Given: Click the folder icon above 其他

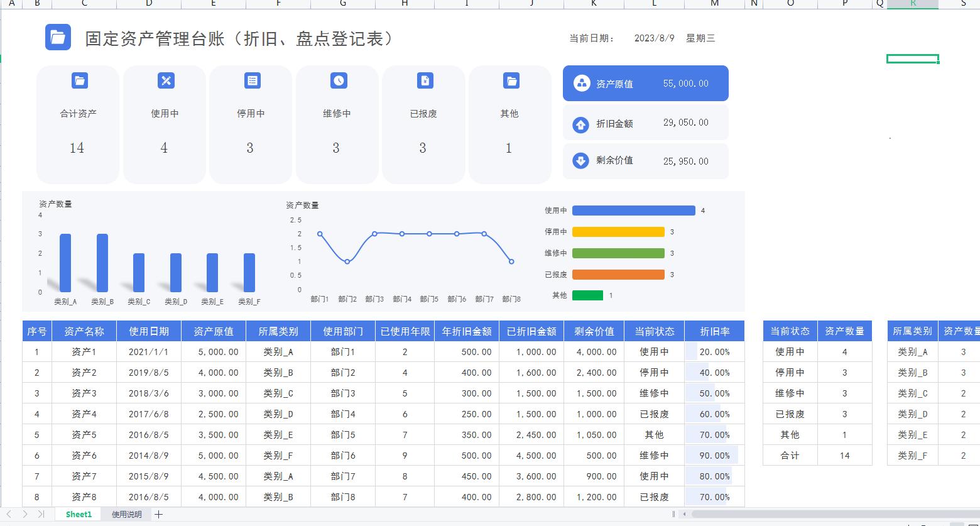Looking at the screenshot, I should [511, 80].
